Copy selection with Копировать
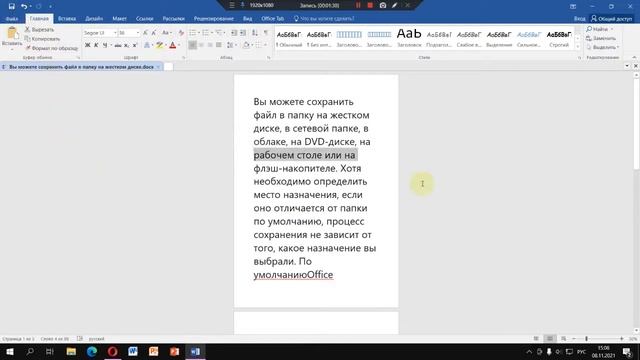Image resolution: width=640 pixels, height=360 pixels. 42,39
